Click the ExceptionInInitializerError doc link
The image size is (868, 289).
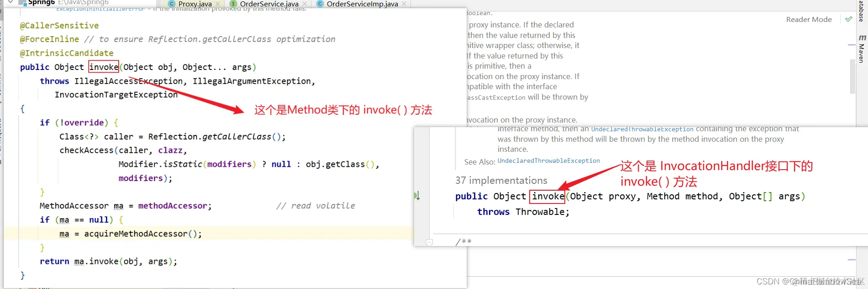tap(100, 9)
